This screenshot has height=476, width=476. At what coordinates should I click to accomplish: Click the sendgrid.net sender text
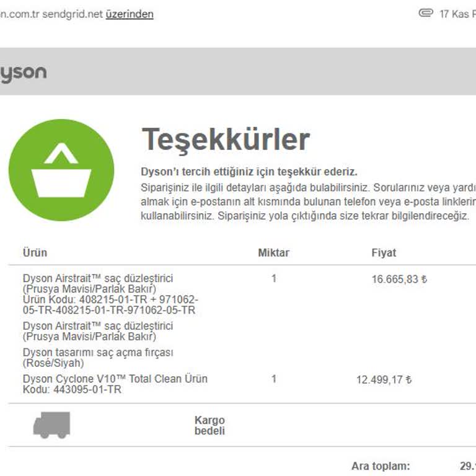coord(73,14)
